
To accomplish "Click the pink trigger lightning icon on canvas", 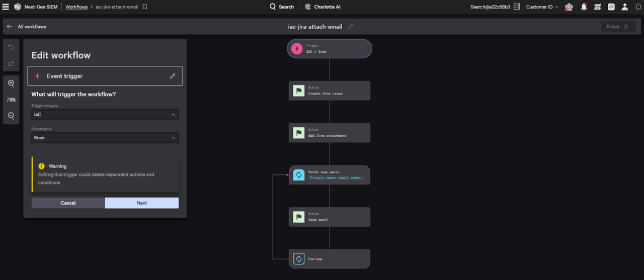I will click(297, 49).
